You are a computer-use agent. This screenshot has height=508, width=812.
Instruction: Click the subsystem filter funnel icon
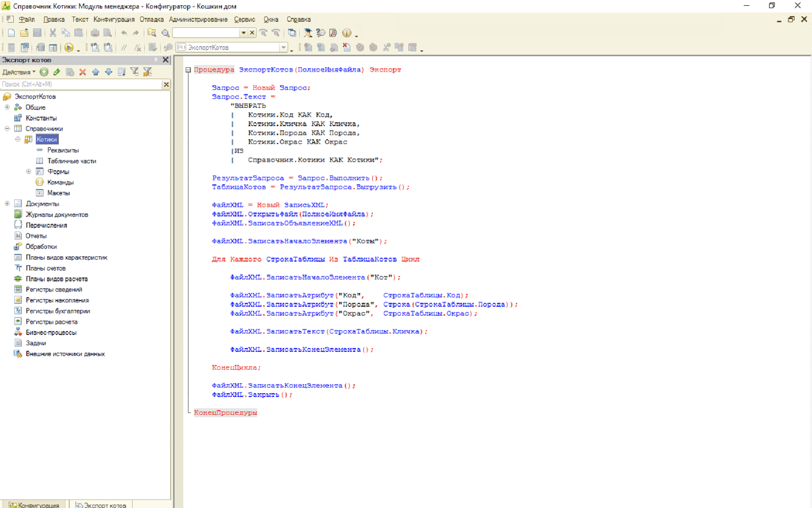click(134, 72)
